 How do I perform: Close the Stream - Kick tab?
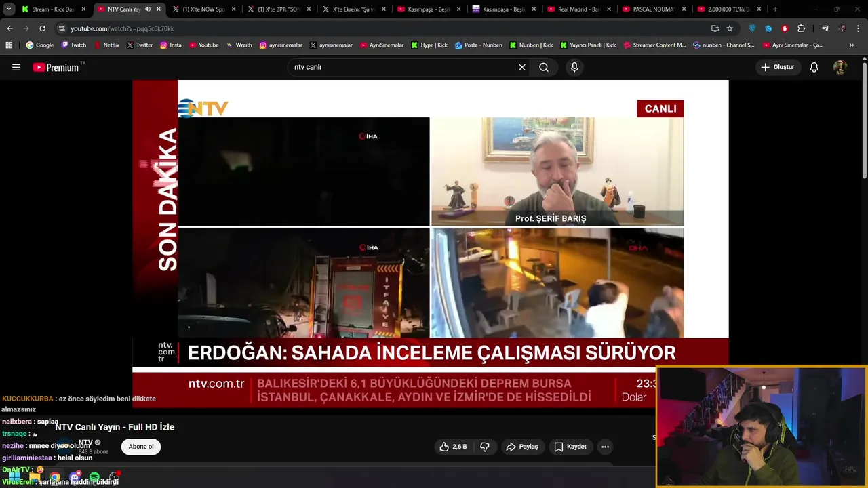coord(83,9)
